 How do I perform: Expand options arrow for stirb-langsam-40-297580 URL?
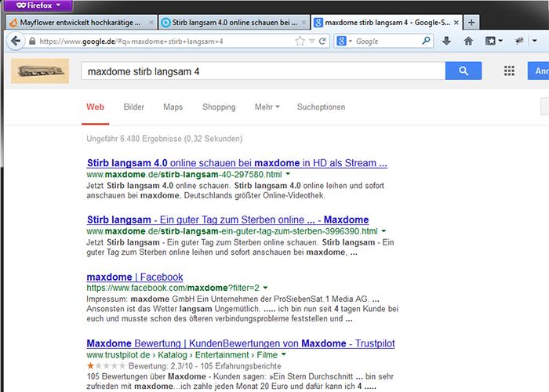click(288, 174)
